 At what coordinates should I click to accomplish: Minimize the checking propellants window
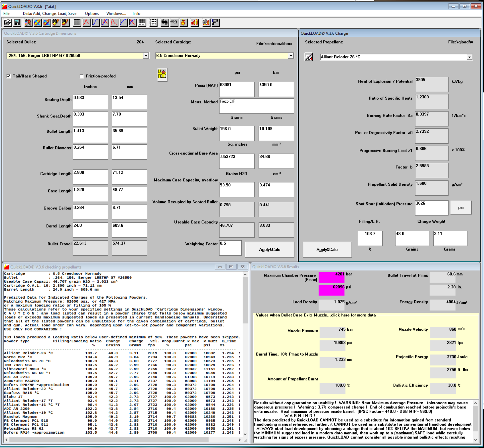(x=220, y=267)
